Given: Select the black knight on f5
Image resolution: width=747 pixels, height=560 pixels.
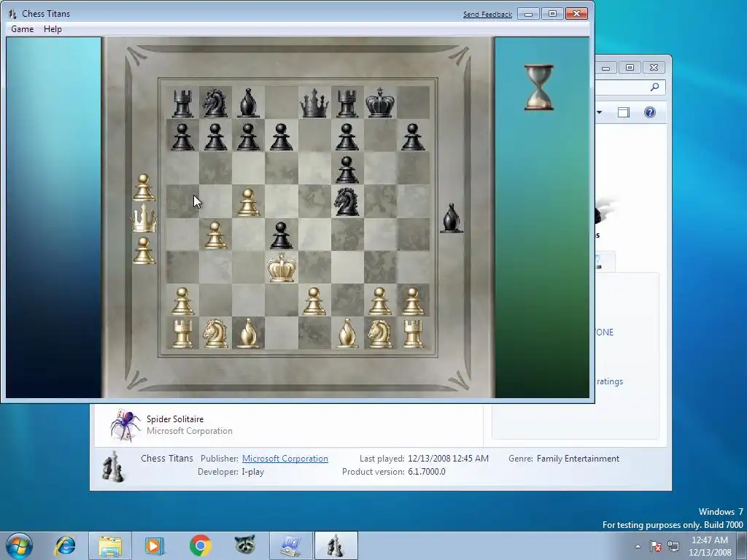Looking at the screenshot, I should click(347, 201).
